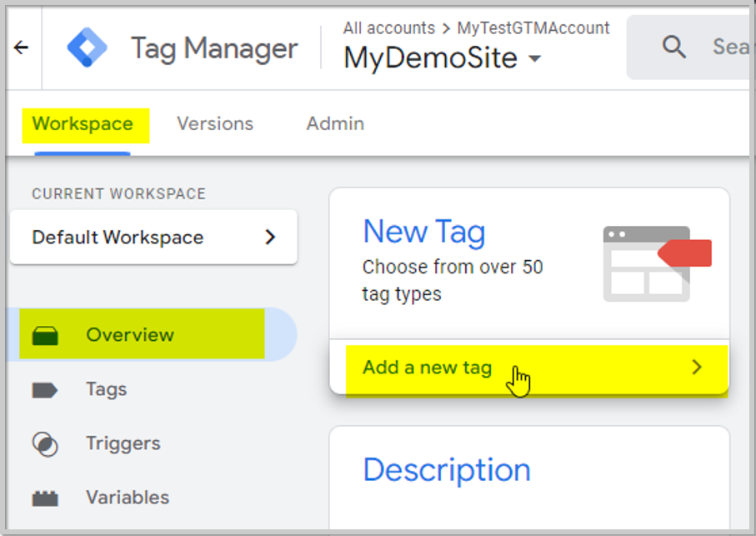Image resolution: width=756 pixels, height=536 pixels.
Task: Click the search magnifier icon
Action: (x=674, y=47)
